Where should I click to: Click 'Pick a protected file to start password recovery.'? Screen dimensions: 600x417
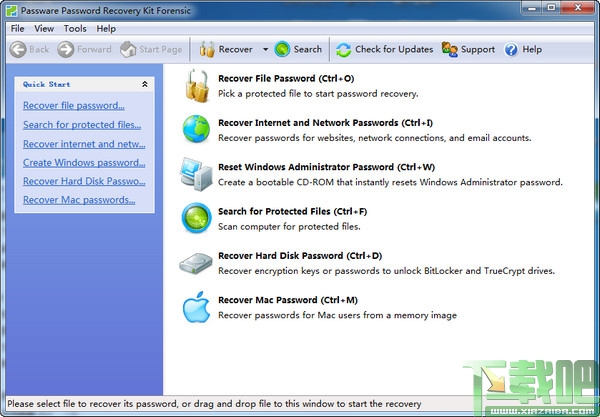[318, 94]
